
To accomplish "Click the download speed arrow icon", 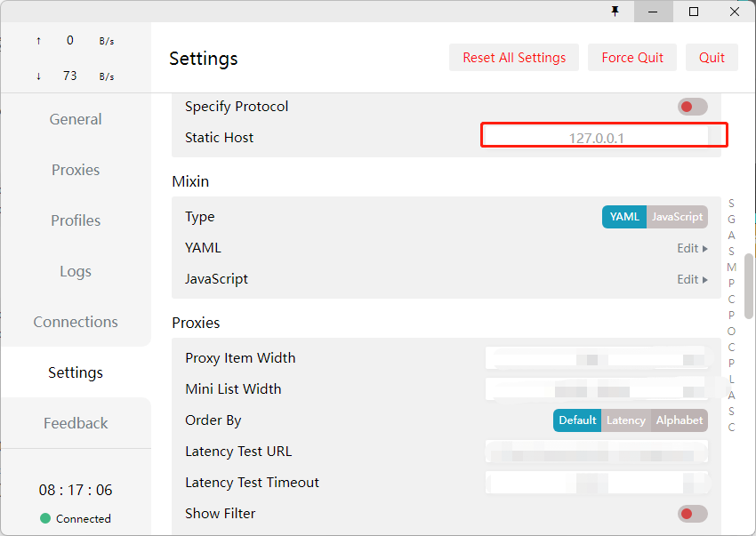I will pos(38,76).
